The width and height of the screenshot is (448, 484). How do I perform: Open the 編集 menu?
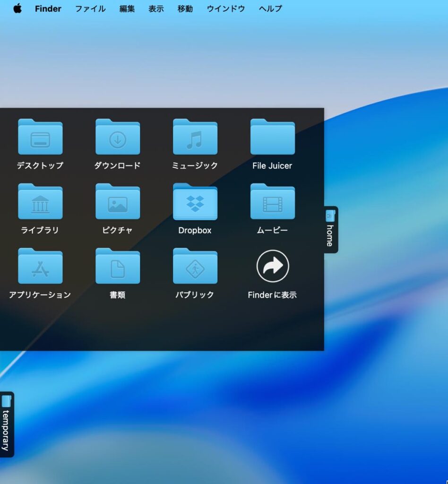click(127, 9)
